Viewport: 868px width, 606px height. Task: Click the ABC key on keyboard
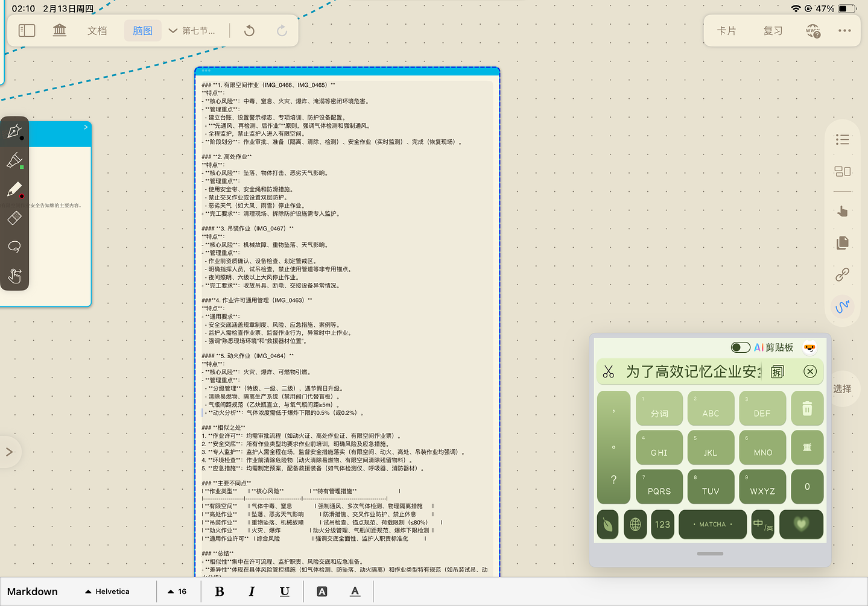(711, 408)
